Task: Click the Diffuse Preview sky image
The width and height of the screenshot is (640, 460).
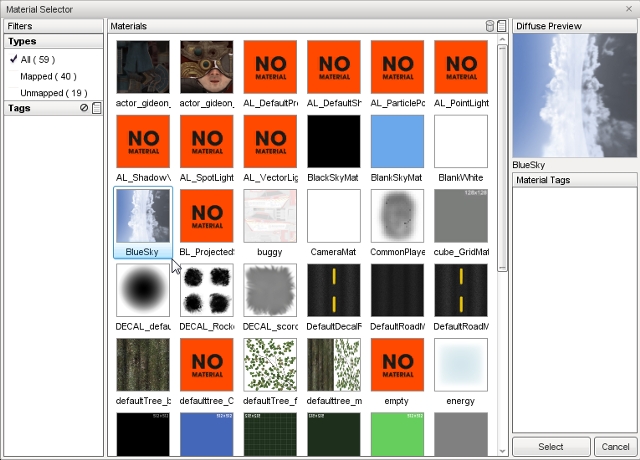Action: pyautogui.click(x=567, y=95)
